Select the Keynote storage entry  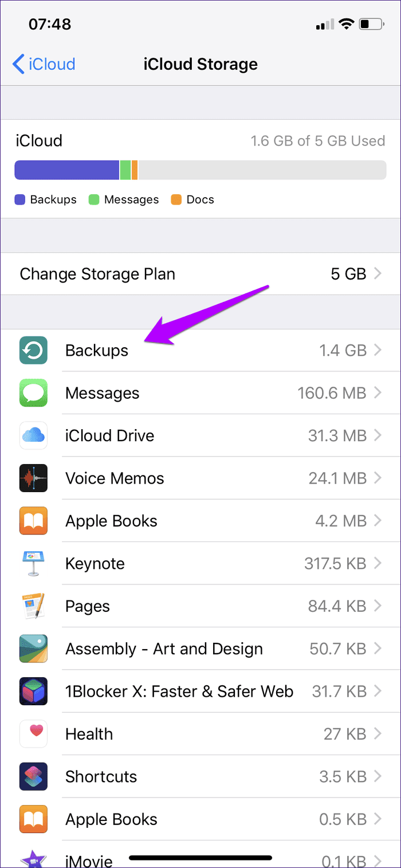pyautogui.click(x=95, y=563)
